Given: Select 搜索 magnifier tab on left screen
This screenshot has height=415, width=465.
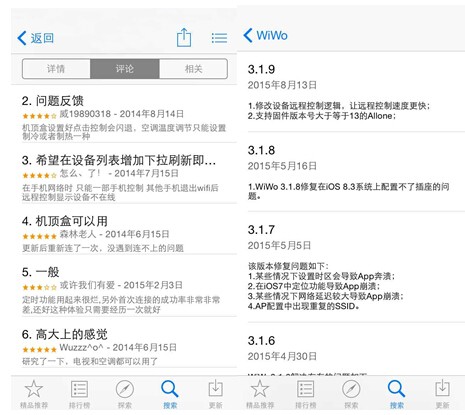Looking at the screenshot, I should 170,394.
